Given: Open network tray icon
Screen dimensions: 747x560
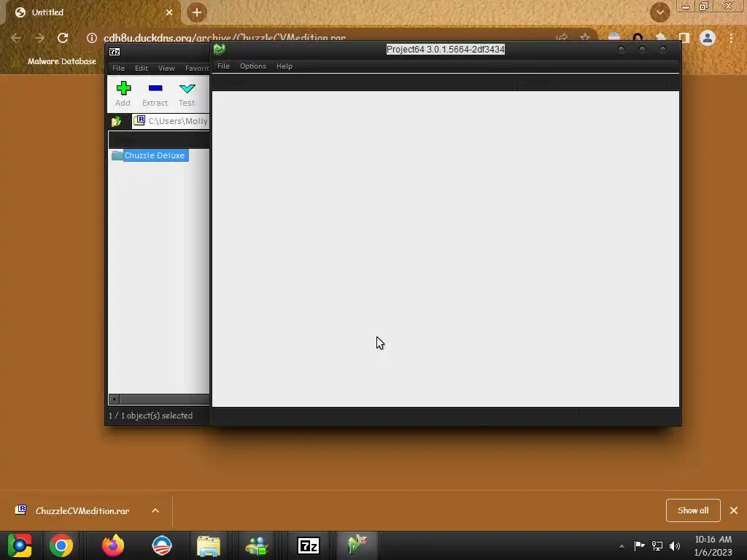Looking at the screenshot, I should (x=657, y=545).
